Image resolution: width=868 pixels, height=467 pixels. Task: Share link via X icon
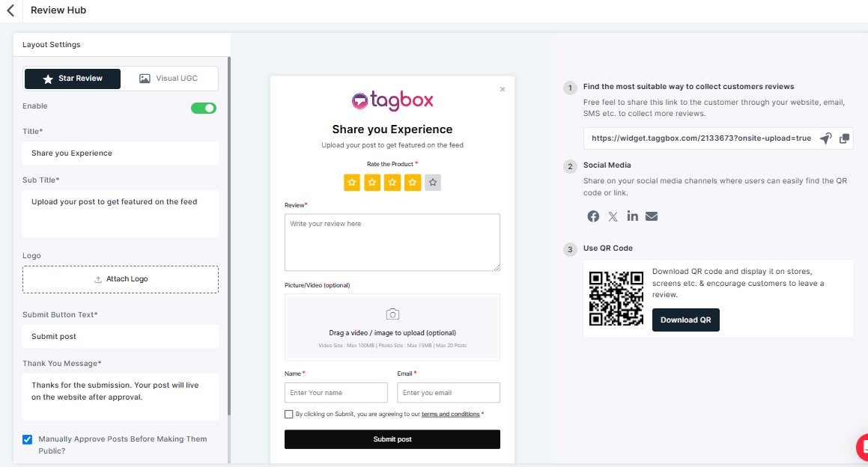tap(613, 216)
